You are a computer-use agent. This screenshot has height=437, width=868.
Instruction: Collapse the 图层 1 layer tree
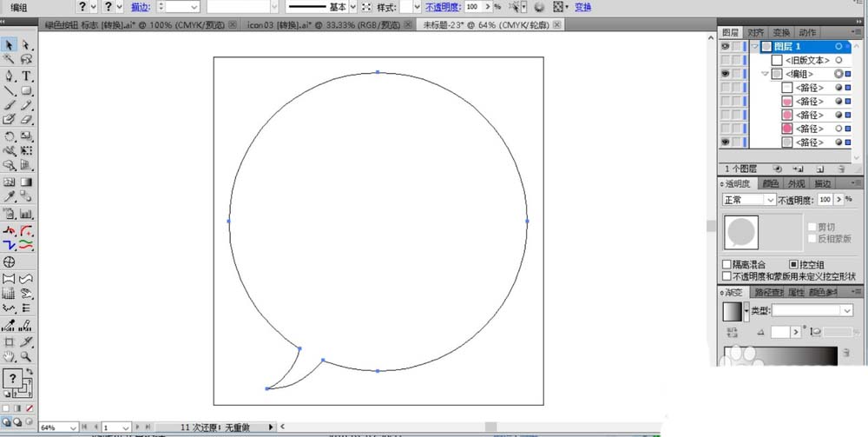click(x=754, y=47)
